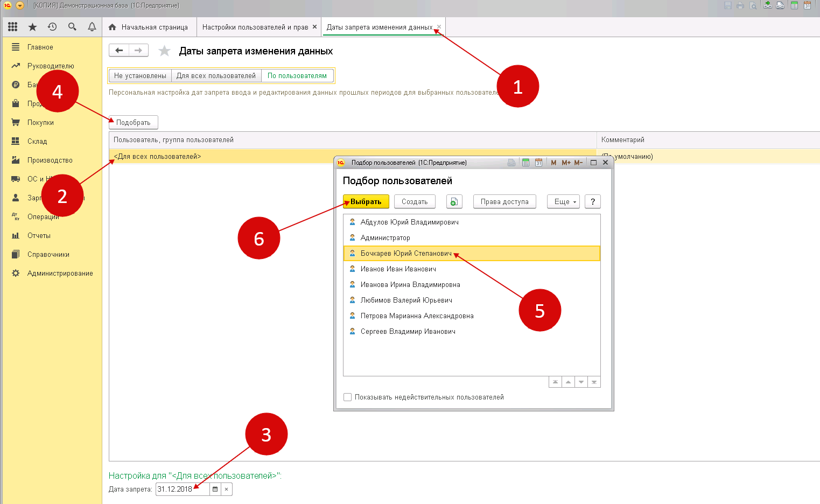820x504 pixels.
Task: Select user Иванов Иван Иванович
Action: coord(472,269)
